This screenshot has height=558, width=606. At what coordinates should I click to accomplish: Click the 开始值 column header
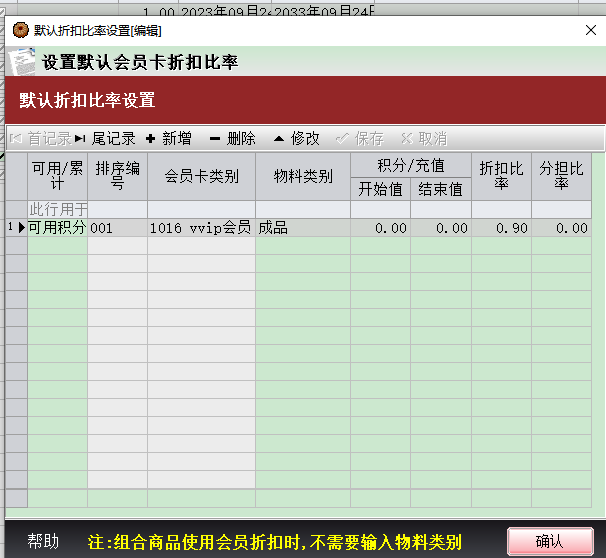click(x=380, y=189)
